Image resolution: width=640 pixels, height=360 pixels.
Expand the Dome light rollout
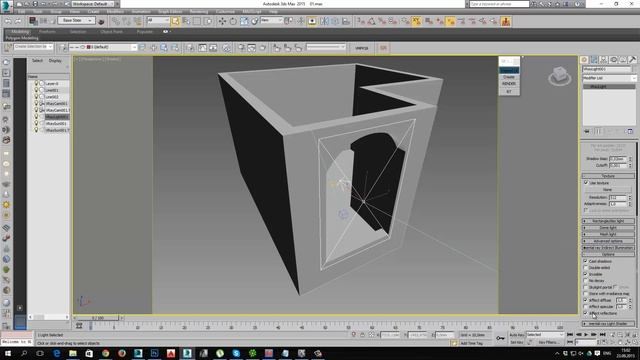(608, 228)
